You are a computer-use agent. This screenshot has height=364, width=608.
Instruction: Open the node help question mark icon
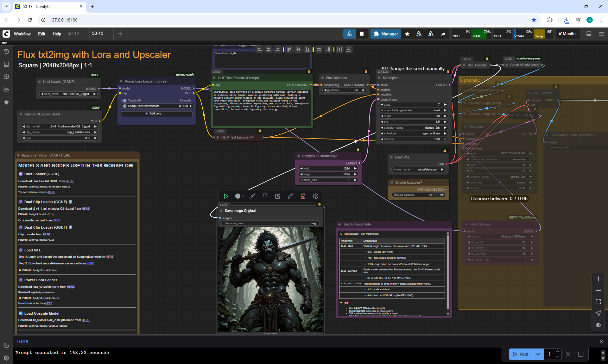pos(316,196)
